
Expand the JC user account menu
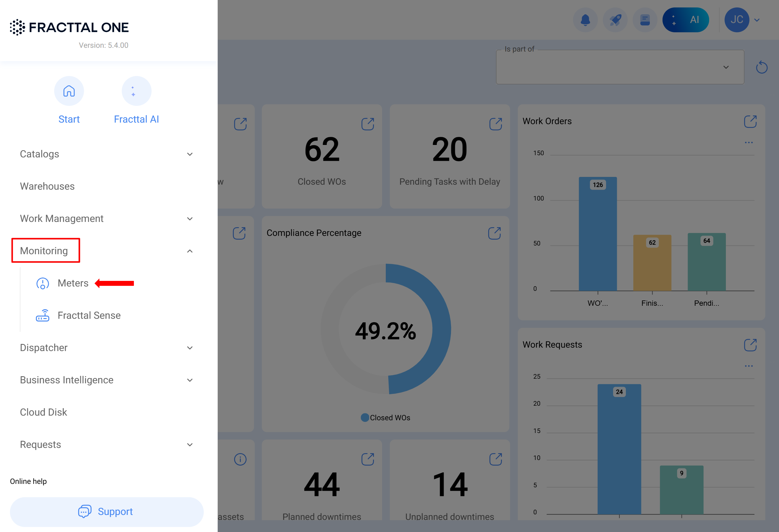pyautogui.click(x=757, y=20)
